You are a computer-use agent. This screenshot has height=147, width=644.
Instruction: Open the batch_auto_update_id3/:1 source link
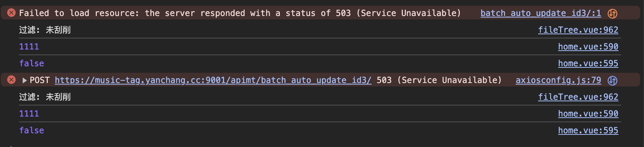click(x=541, y=13)
